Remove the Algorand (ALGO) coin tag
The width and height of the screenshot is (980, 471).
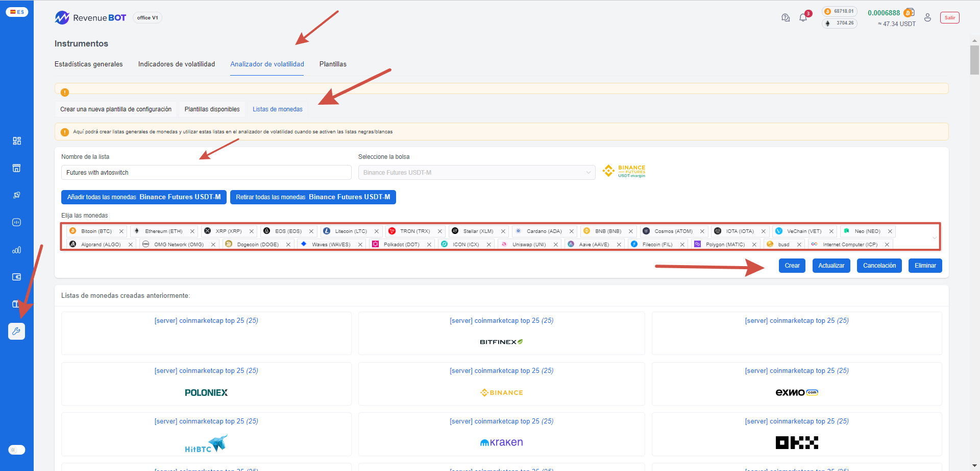(x=131, y=245)
